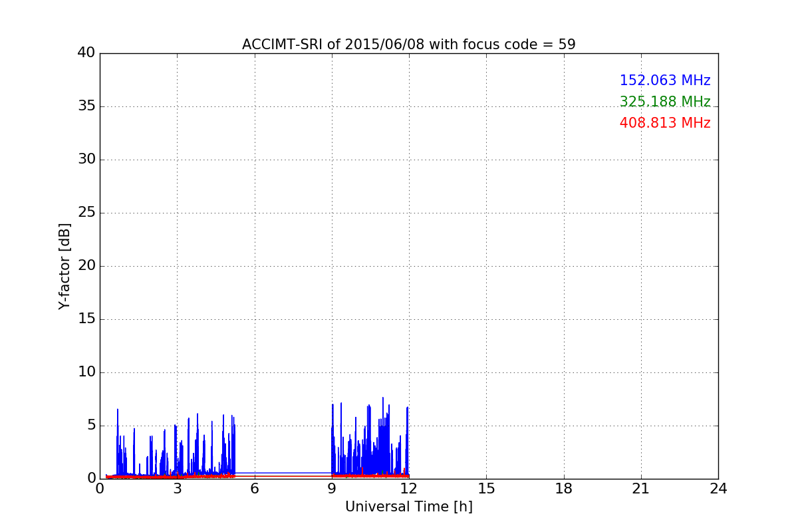The width and height of the screenshot is (798, 532).
Task: Click x-axis tick label 12
Action: (409, 489)
